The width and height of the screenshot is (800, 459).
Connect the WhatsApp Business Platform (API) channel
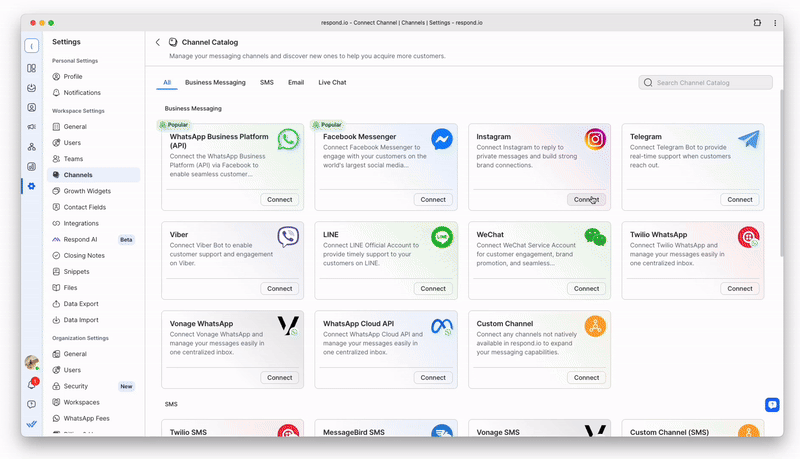click(280, 199)
